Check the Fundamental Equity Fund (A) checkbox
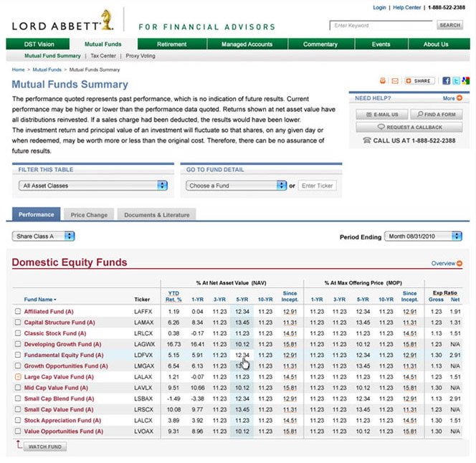The width and height of the screenshot is (476, 463). tap(18, 355)
